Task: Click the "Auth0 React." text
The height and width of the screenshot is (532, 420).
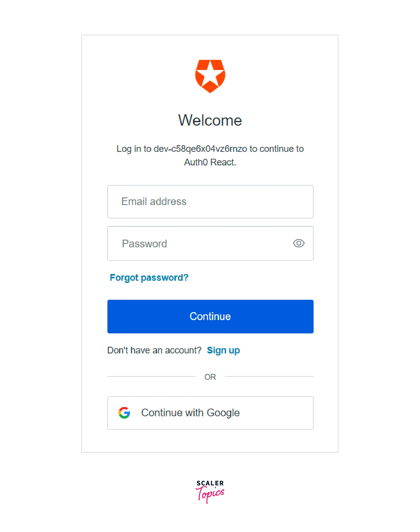Action: (x=210, y=162)
